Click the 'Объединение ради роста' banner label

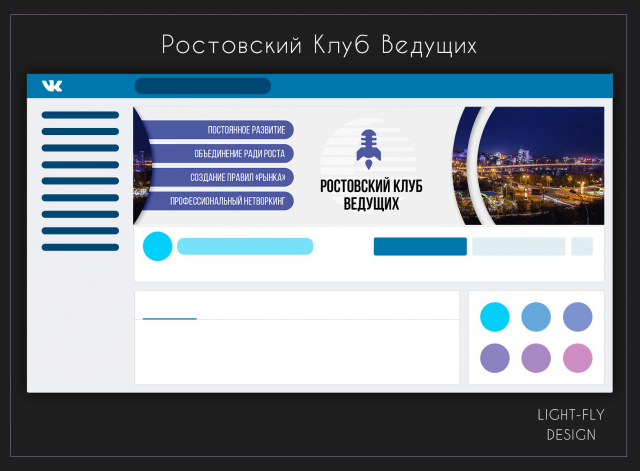click(239, 154)
